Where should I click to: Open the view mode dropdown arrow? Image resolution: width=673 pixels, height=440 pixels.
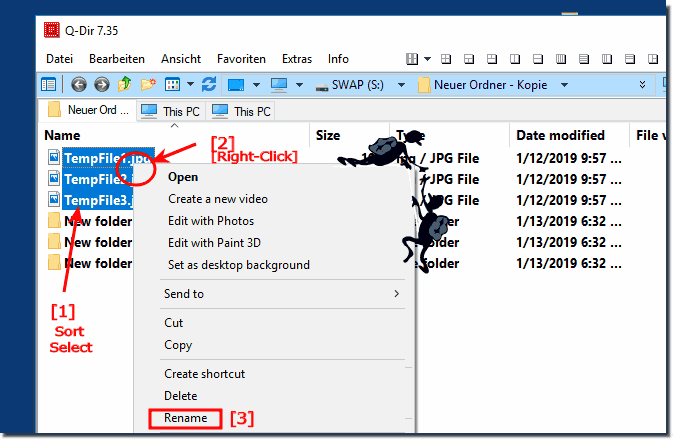click(x=191, y=85)
